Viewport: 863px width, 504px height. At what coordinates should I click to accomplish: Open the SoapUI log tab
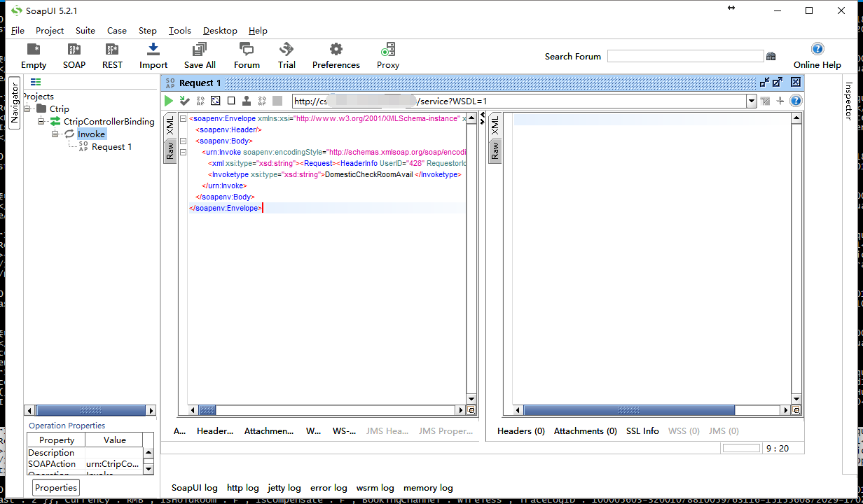point(195,487)
